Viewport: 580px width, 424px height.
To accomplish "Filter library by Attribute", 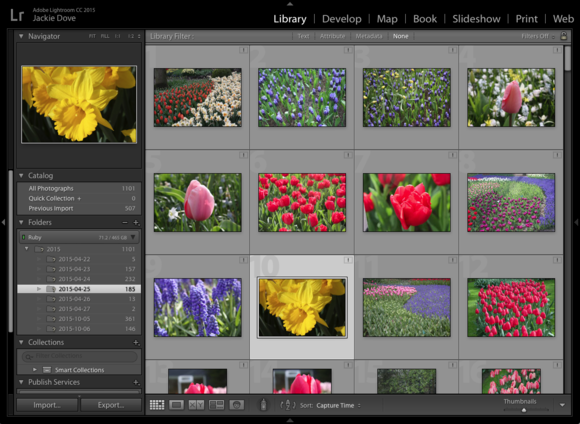I will [332, 36].
